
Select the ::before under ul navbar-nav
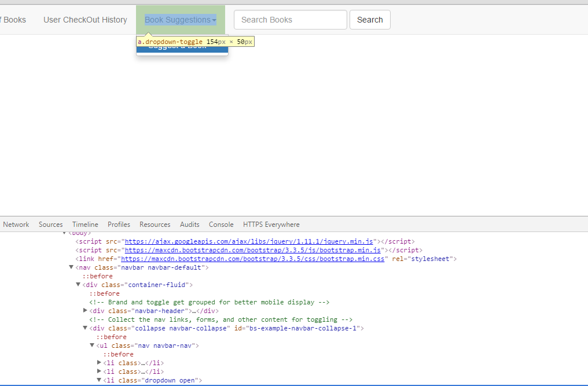tap(119, 354)
